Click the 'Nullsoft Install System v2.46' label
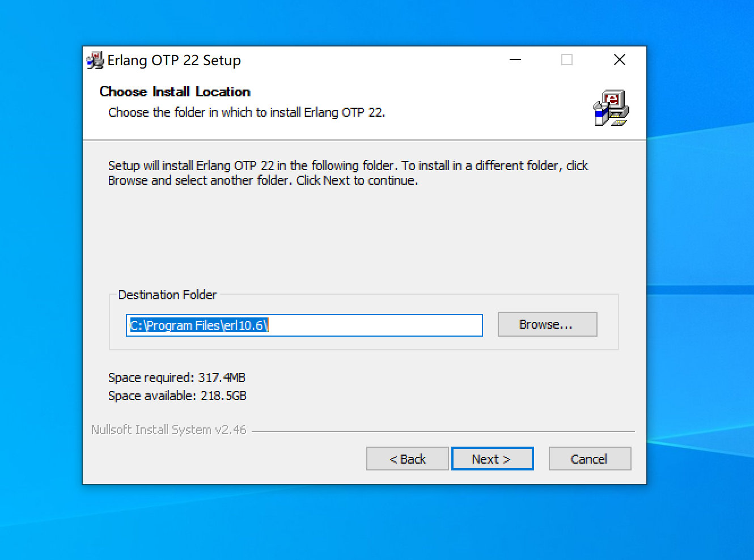This screenshot has height=560, width=754. coord(168,430)
